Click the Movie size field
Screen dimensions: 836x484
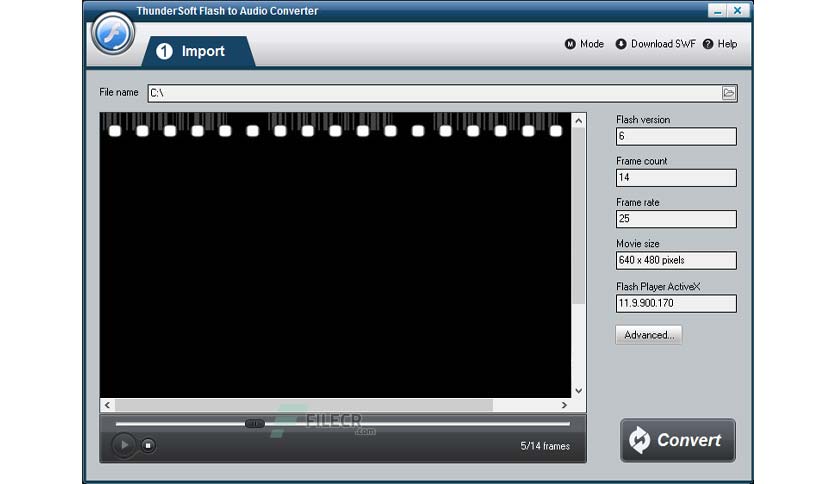click(676, 260)
